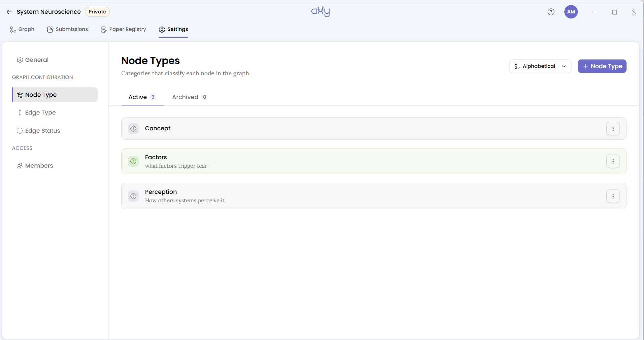Click the ACCESS section label
This screenshot has width=644, height=340.
coord(22,148)
